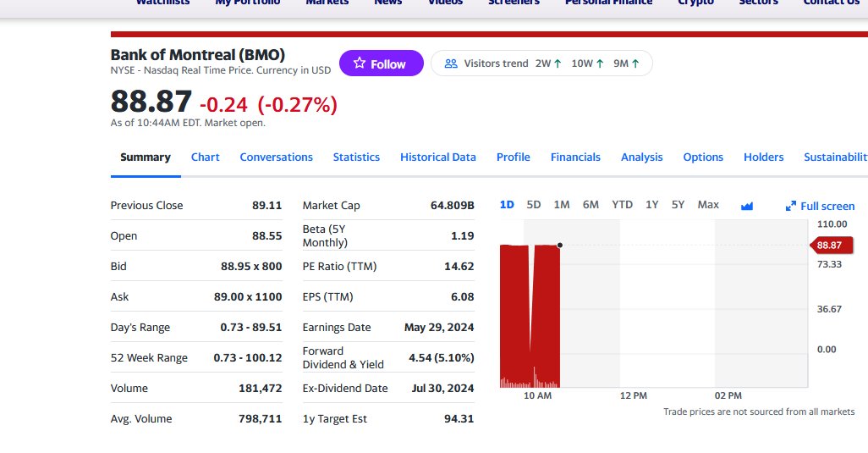Click Forward Dividend & Yield 4.54 (5.10%)
This screenshot has height=453, width=868.
(x=442, y=358)
